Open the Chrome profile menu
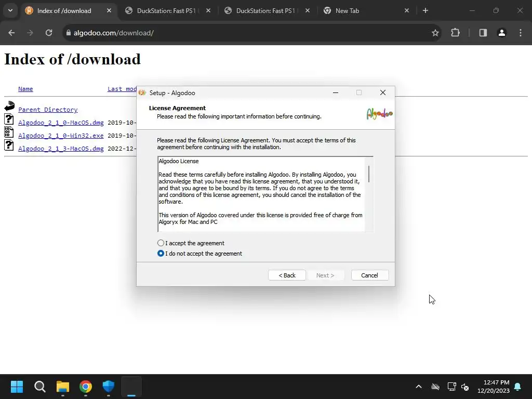532x399 pixels. 502,33
